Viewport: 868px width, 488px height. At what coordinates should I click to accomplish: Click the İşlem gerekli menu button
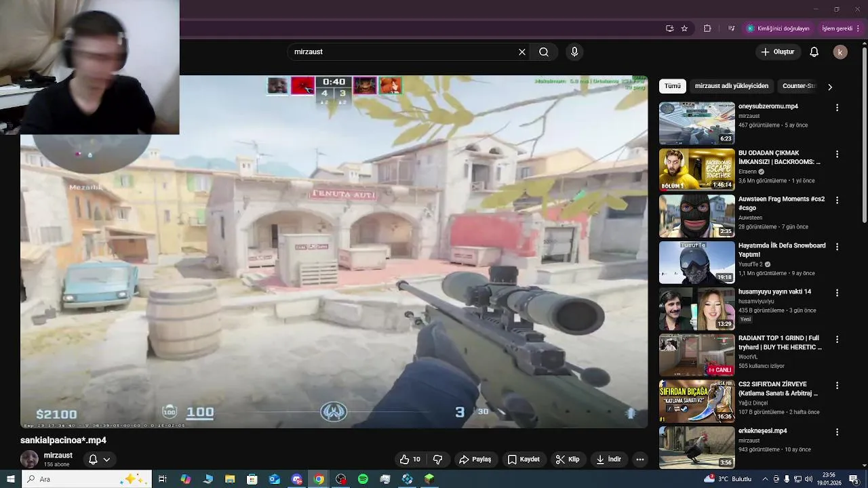840,28
